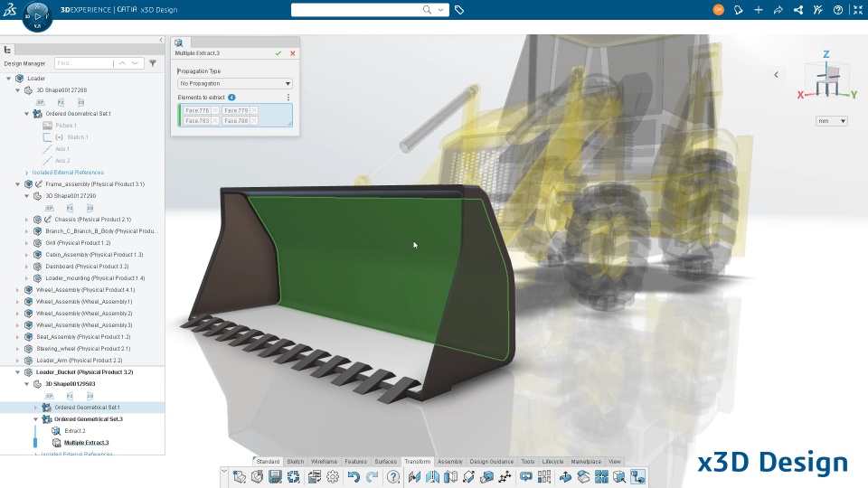The height and width of the screenshot is (488, 868).
Task: Open the Propagation Type dropdown
Action: [x=235, y=83]
